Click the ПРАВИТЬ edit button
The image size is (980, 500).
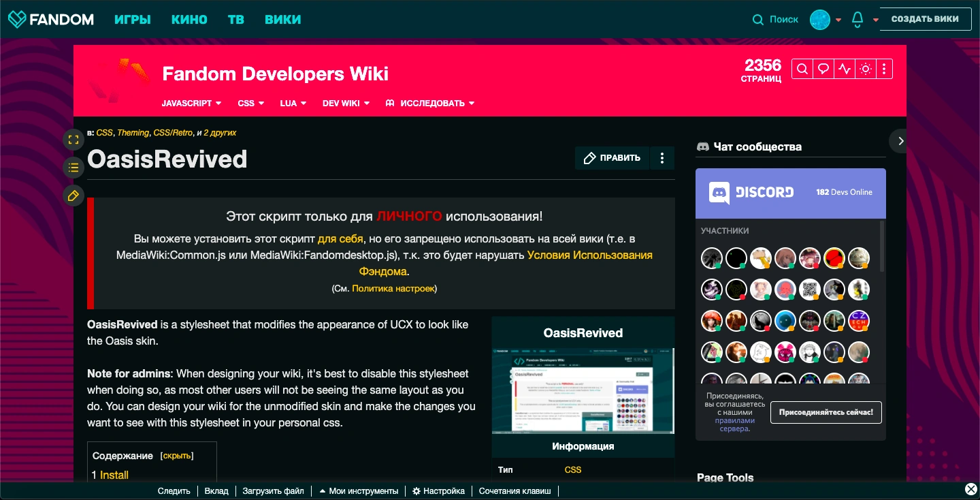(x=612, y=158)
